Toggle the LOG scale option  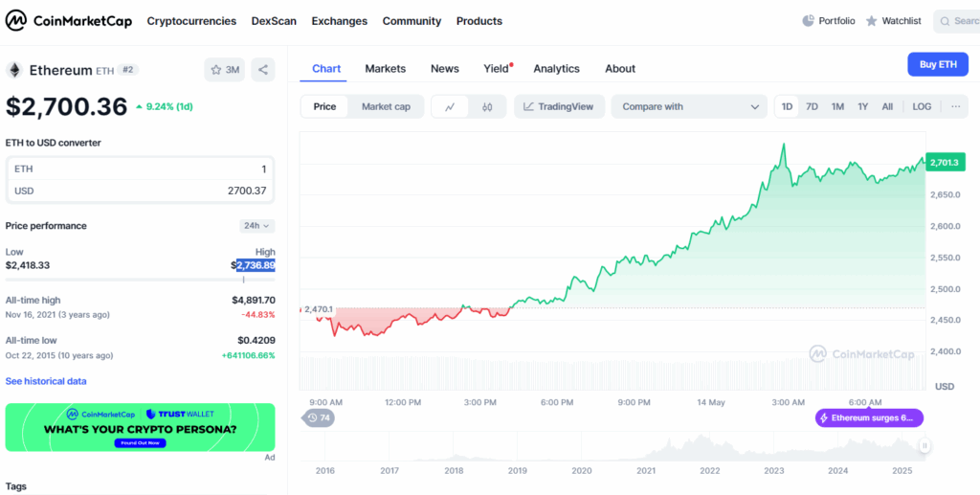[x=921, y=106]
